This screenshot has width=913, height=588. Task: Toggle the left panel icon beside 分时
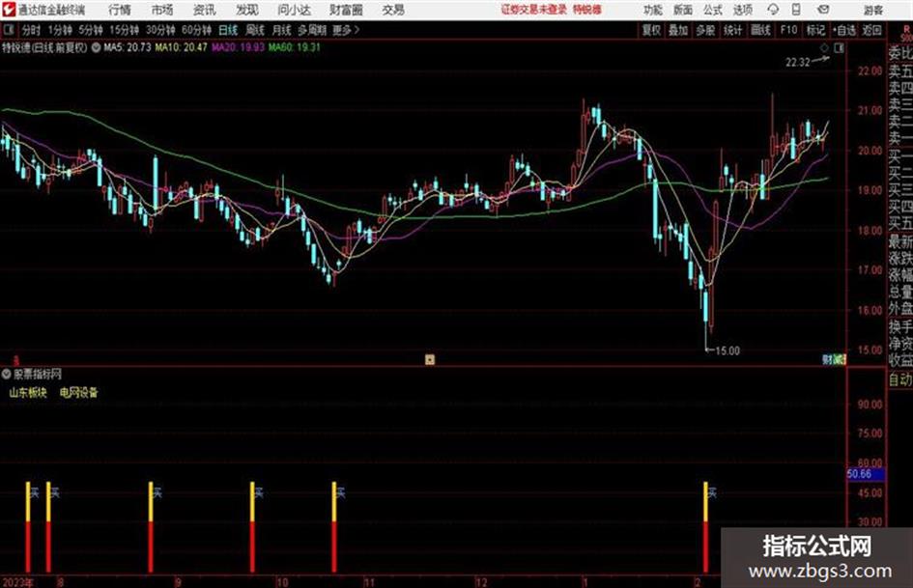(x=9, y=30)
